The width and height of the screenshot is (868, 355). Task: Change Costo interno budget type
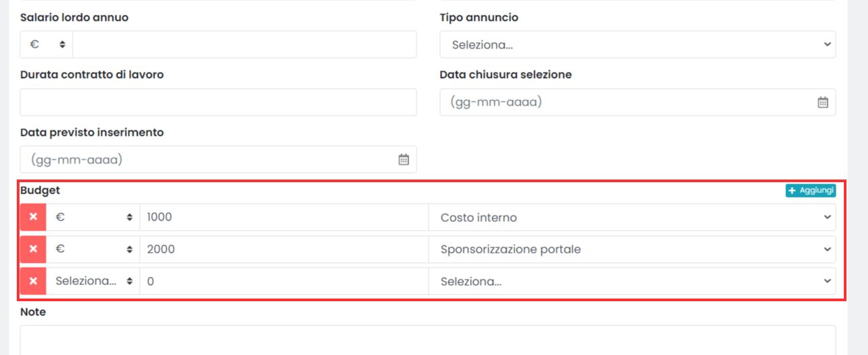coord(632,217)
